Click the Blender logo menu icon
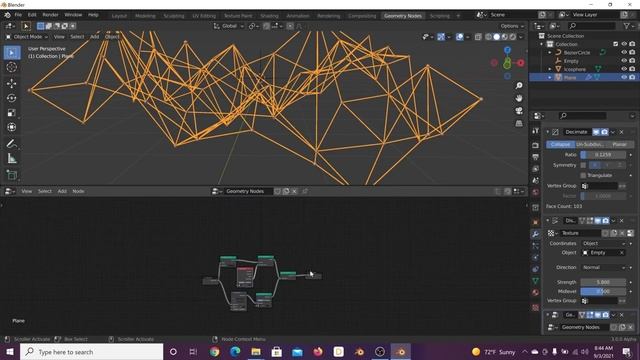 (x=7, y=15)
